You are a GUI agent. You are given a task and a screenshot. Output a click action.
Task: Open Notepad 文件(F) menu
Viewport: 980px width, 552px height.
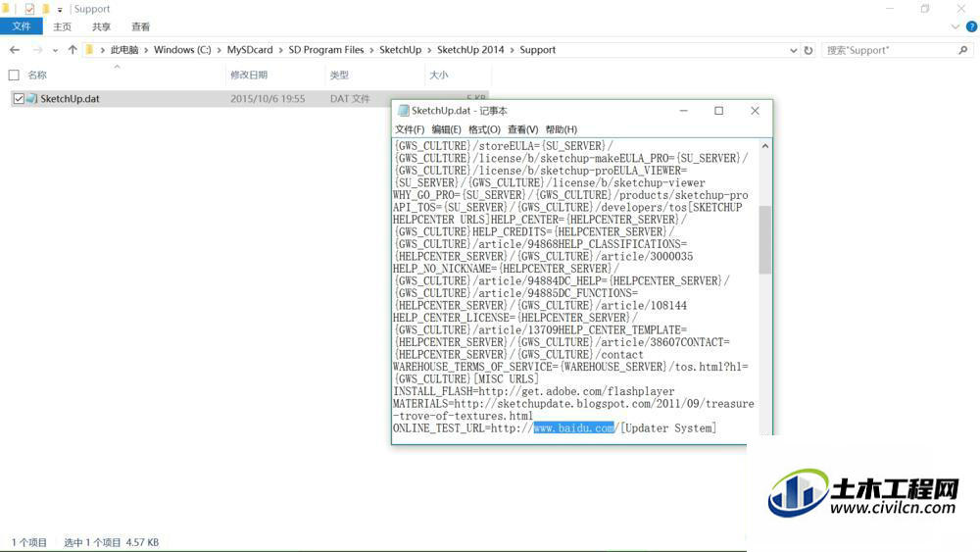(410, 129)
